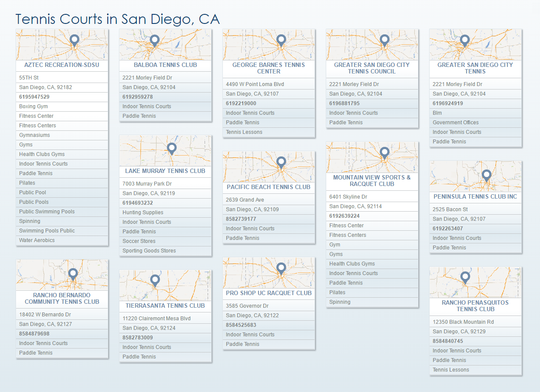Open Greater San Diego City Tennis Council title
This screenshot has height=392, width=540.
coord(372,68)
